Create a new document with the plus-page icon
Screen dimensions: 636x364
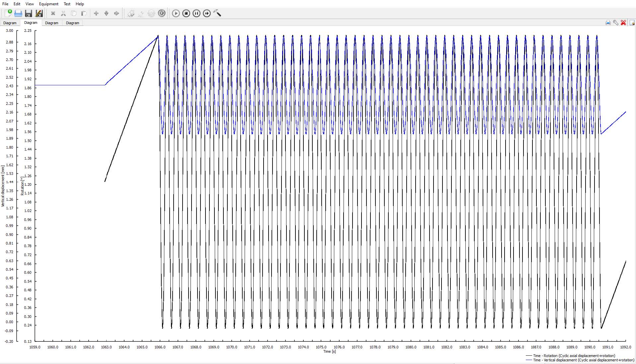click(8, 13)
